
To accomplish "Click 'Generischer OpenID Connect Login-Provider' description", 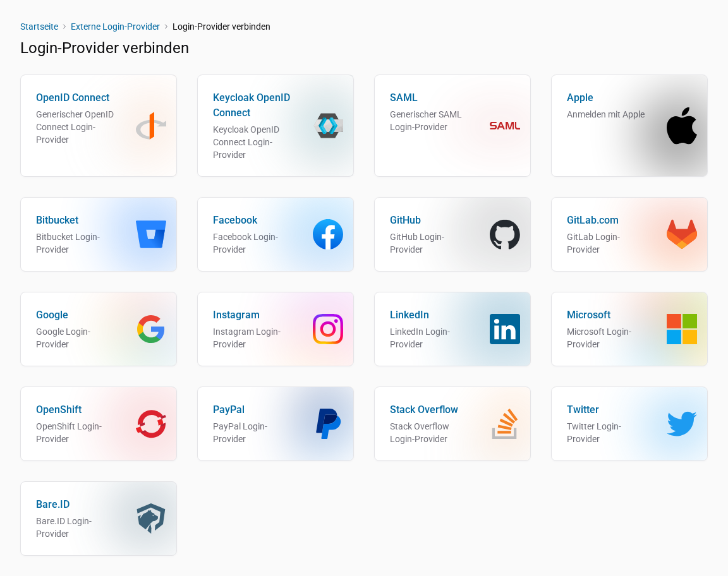I will coord(75,127).
